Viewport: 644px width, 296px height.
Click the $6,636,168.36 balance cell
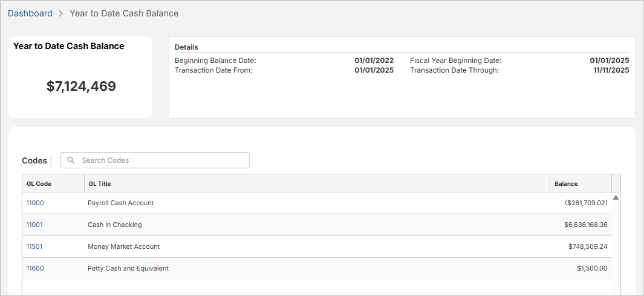pyautogui.click(x=585, y=225)
